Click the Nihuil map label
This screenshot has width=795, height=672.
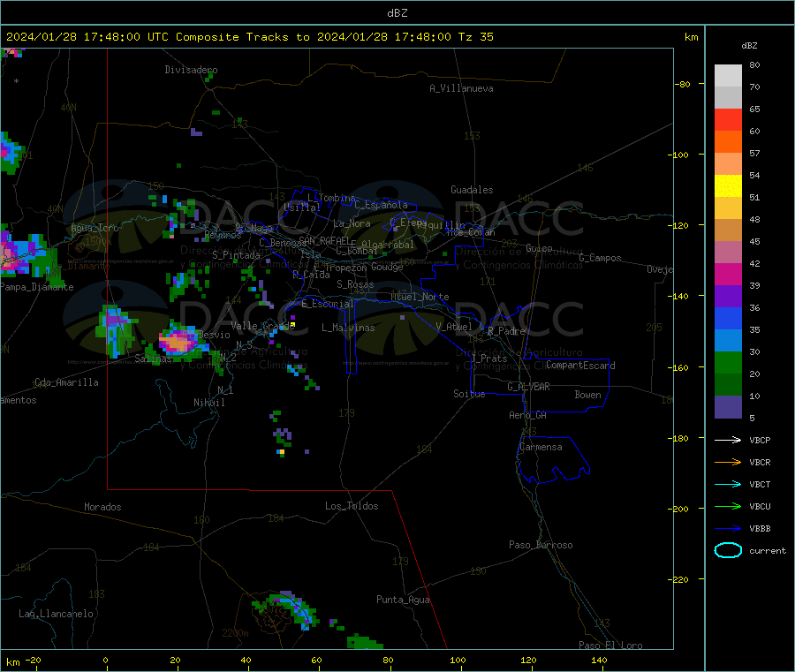coord(208,403)
